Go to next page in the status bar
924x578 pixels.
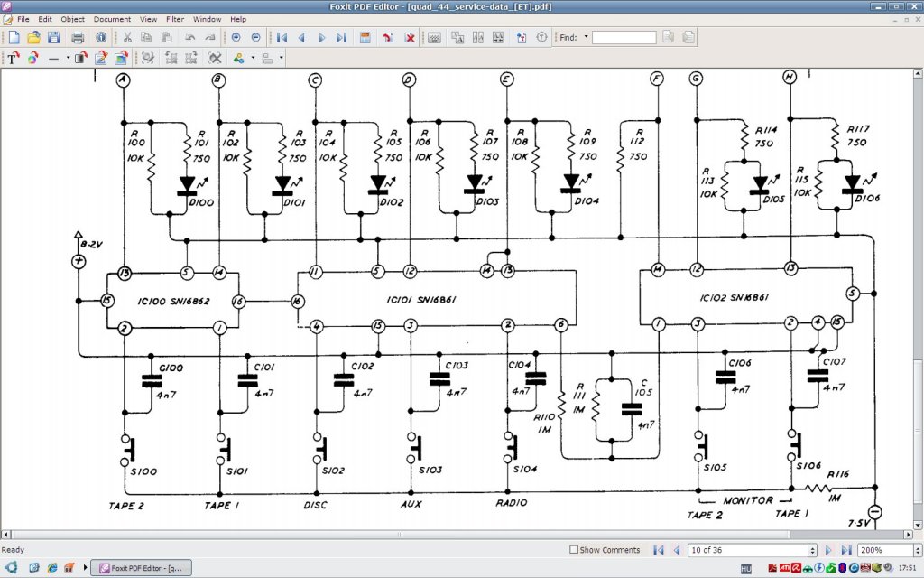[x=828, y=550]
